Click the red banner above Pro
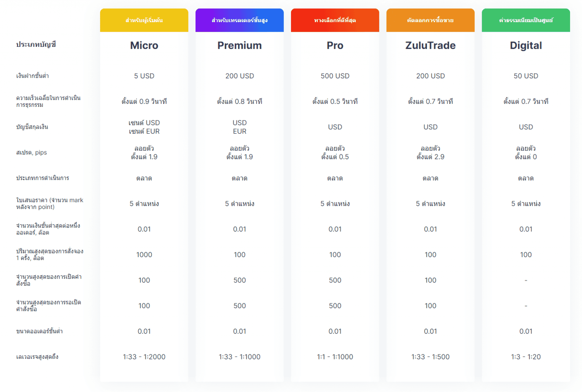Viewport: 582px width, 392px height. 335,20
